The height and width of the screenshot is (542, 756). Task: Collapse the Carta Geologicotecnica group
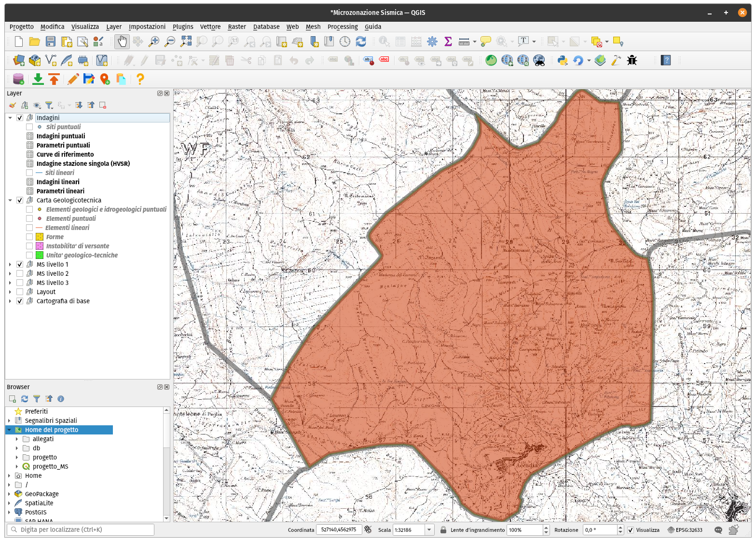coord(10,200)
